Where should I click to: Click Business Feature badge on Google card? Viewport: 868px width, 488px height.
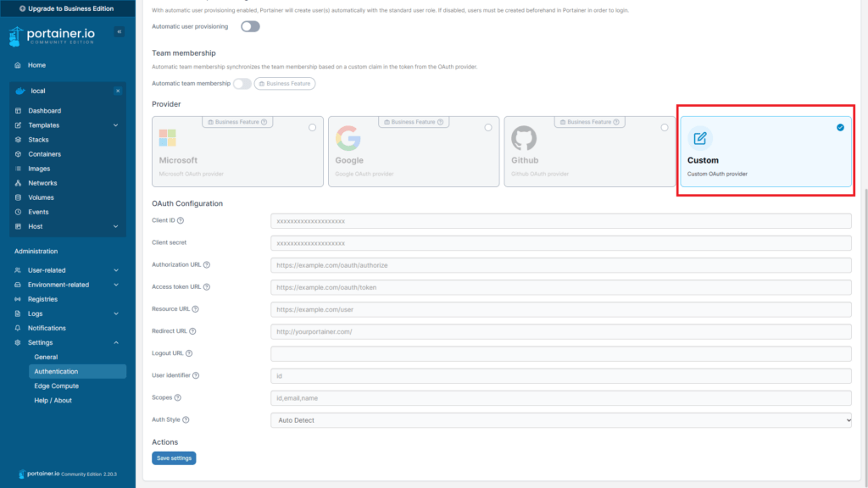point(414,122)
